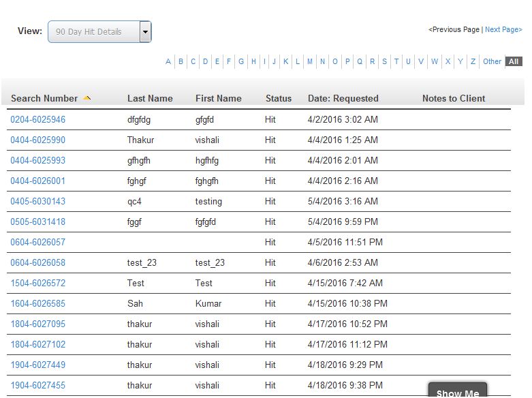The image size is (532, 398).
Task: Open search 1804-6027095
Action: tap(37, 324)
